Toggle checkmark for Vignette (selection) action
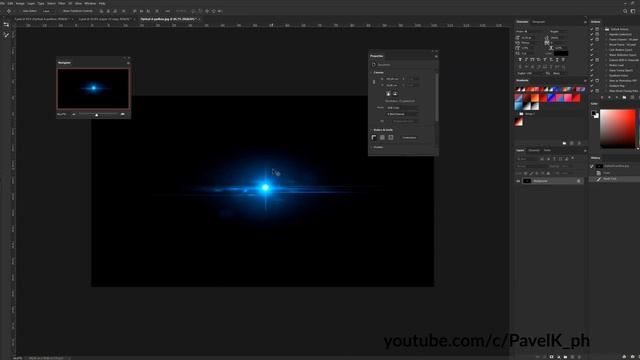Image resolution: width=640 pixels, height=360 pixels. point(592,34)
